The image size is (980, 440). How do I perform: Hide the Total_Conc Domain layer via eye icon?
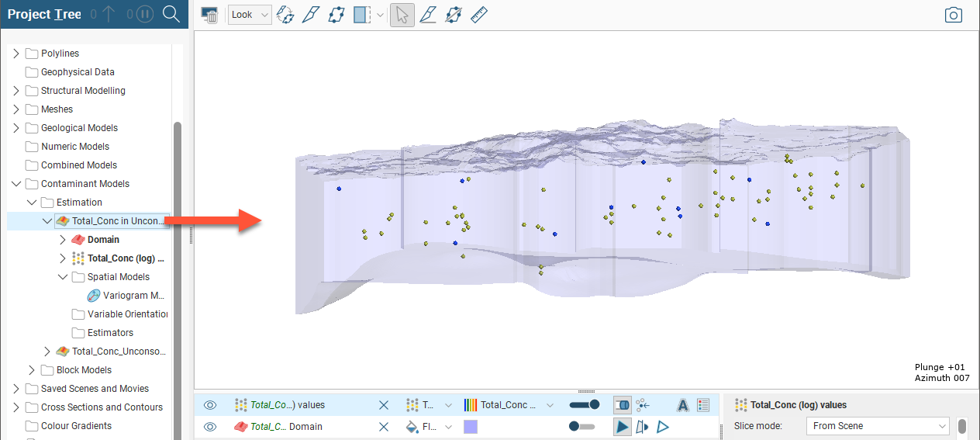point(209,426)
